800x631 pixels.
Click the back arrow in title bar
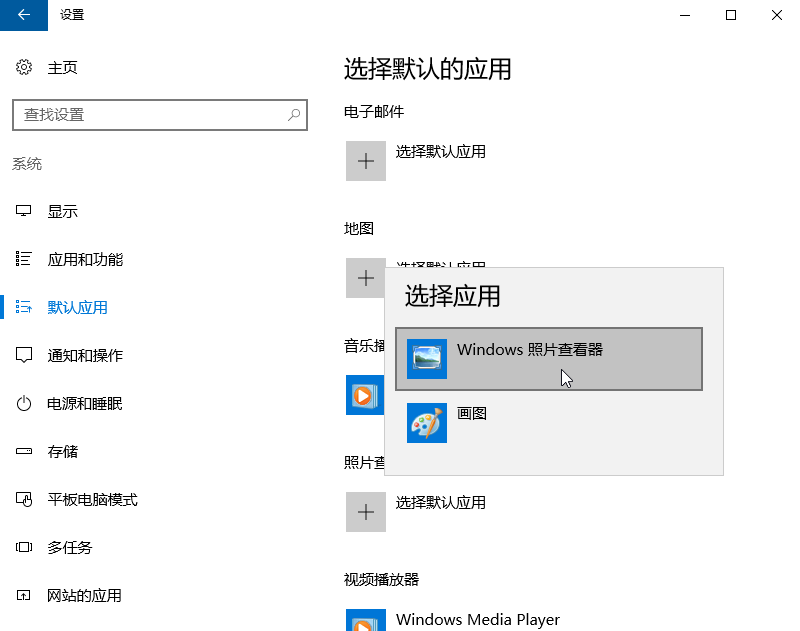pyautogui.click(x=24, y=15)
